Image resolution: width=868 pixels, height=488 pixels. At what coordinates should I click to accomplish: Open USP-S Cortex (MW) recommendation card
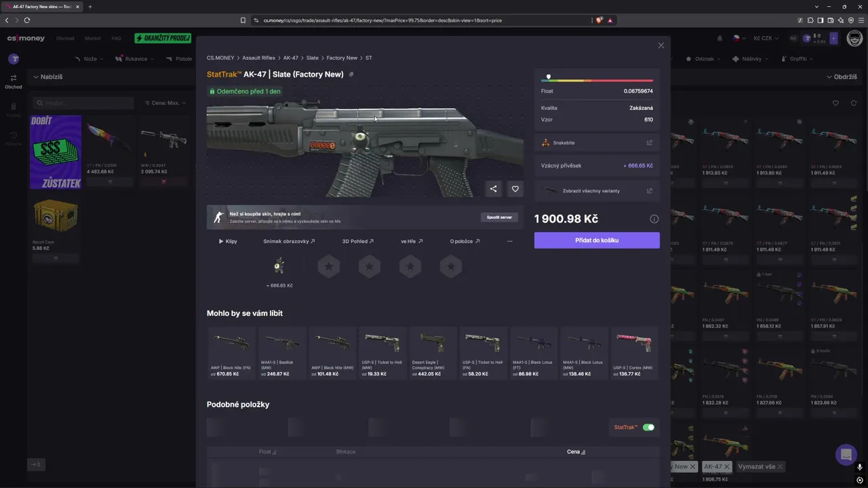[x=635, y=352]
